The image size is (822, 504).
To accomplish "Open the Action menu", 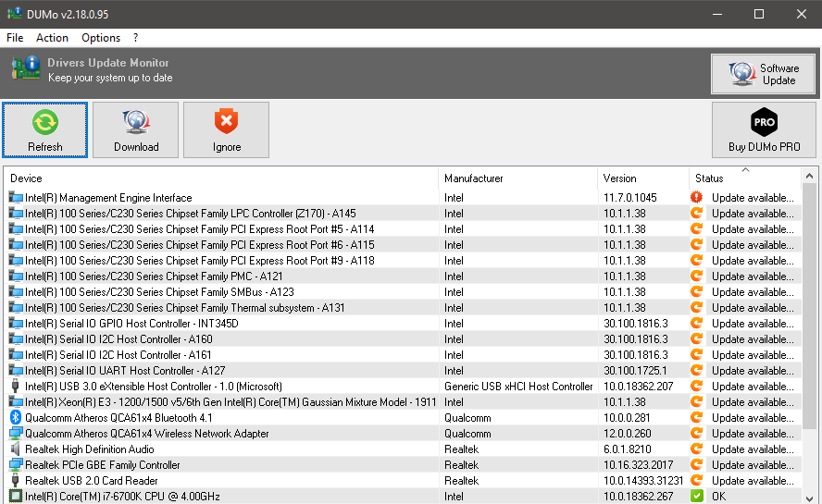I will (x=52, y=38).
